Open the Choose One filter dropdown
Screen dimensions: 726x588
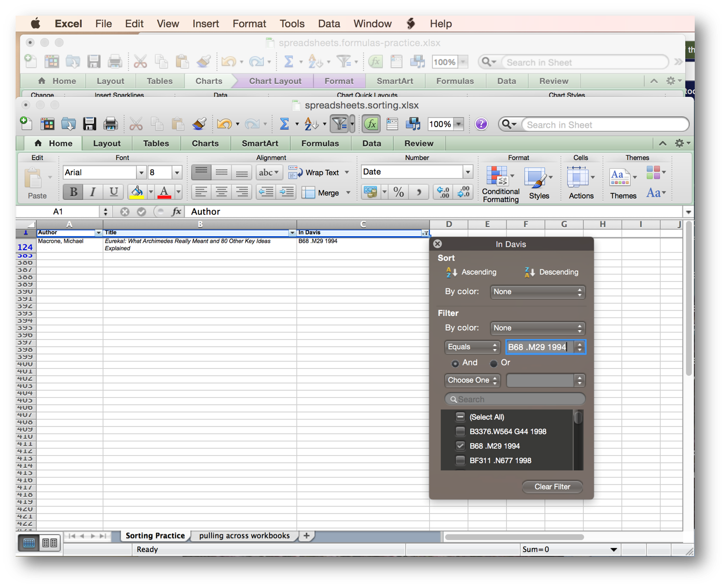[472, 380]
